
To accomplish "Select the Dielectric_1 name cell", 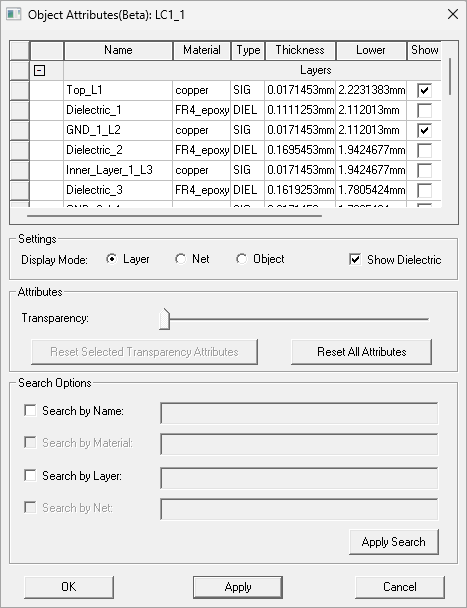I will (x=118, y=111).
